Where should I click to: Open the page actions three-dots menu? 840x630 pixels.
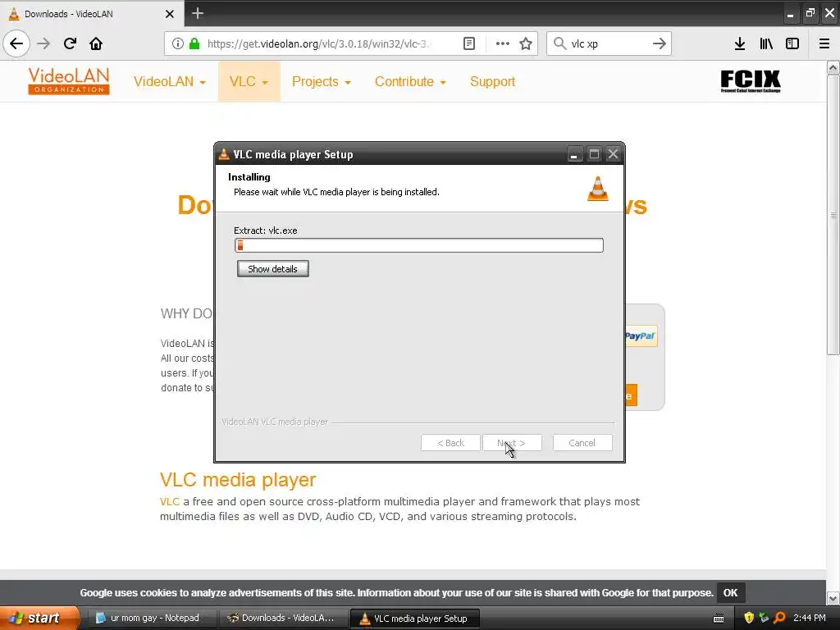coord(503,43)
